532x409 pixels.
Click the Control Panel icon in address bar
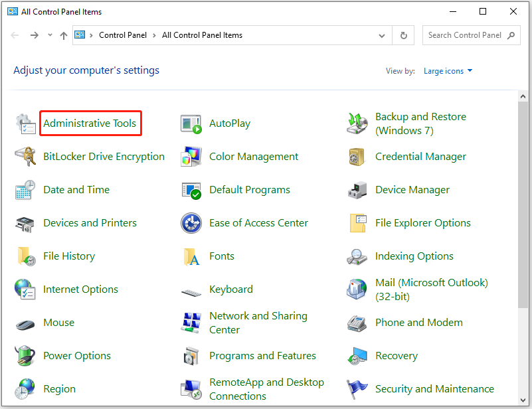pos(80,35)
